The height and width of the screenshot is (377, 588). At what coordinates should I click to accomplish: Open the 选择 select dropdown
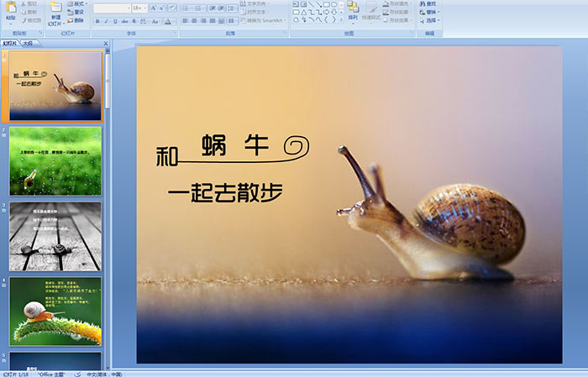point(430,20)
